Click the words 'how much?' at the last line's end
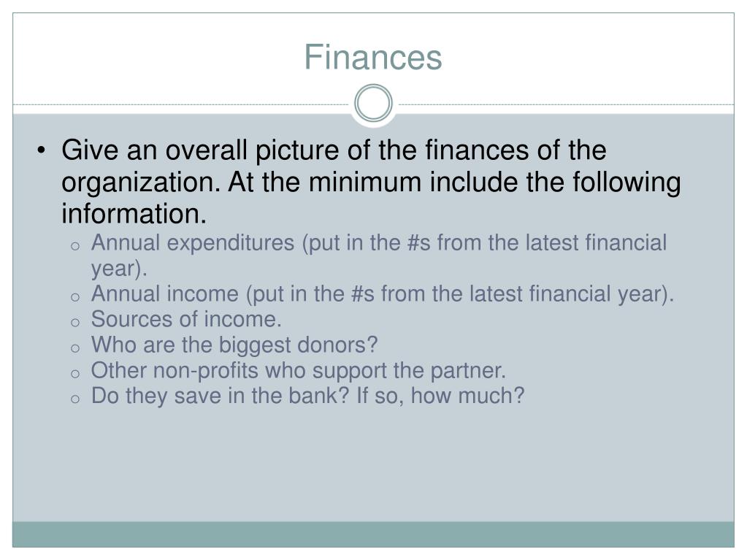 (467, 396)
